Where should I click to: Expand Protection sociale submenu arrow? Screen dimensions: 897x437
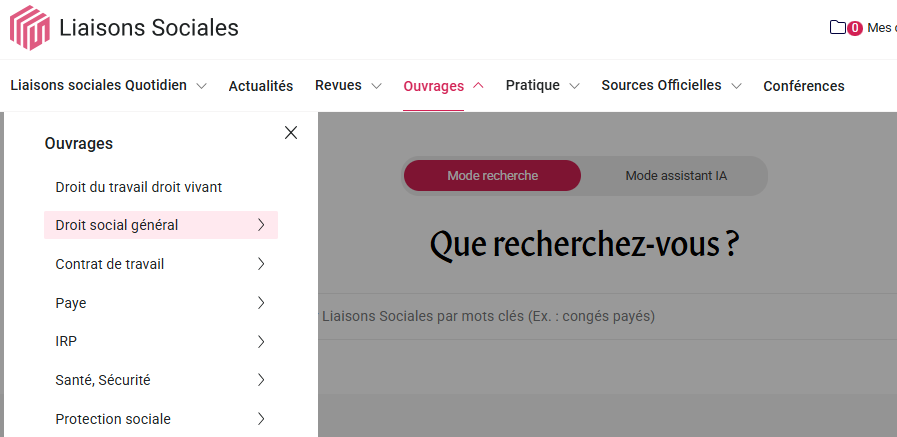tap(261, 419)
